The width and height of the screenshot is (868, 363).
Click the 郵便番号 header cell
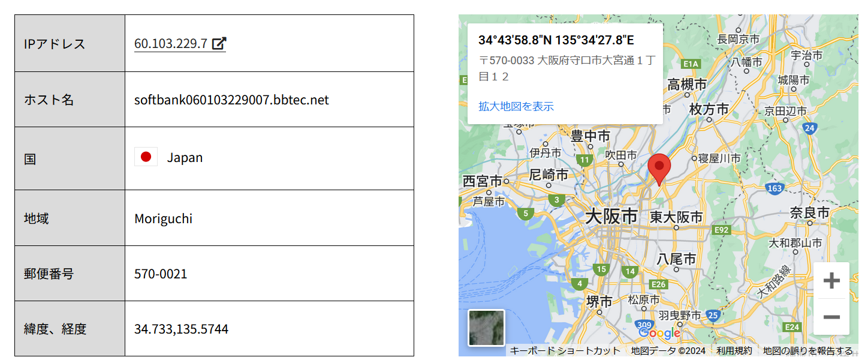tap(70, 274)
